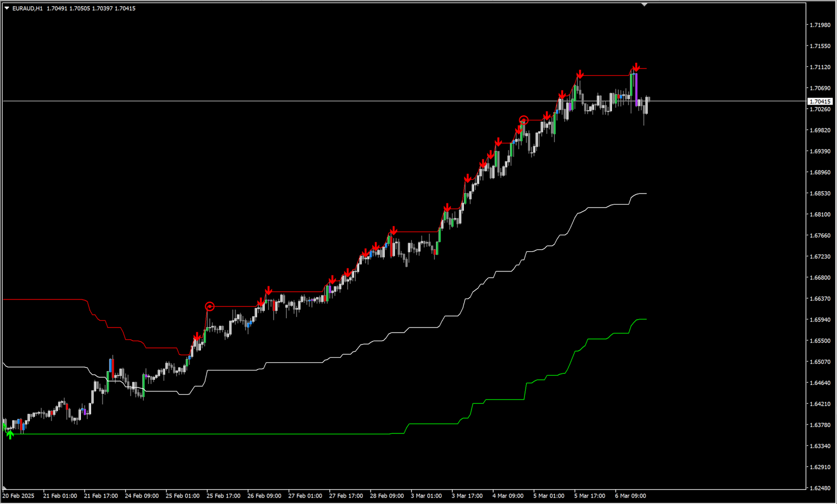Select the red down arrow above 26 Feb 09:00 candles

click(x=269, y=291)
